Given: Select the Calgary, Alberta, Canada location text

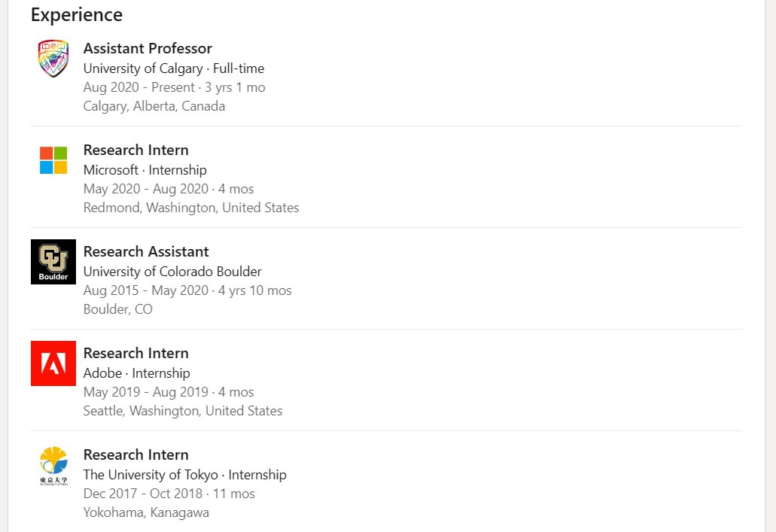Looking at the screenshot, I should coord(154,106).
